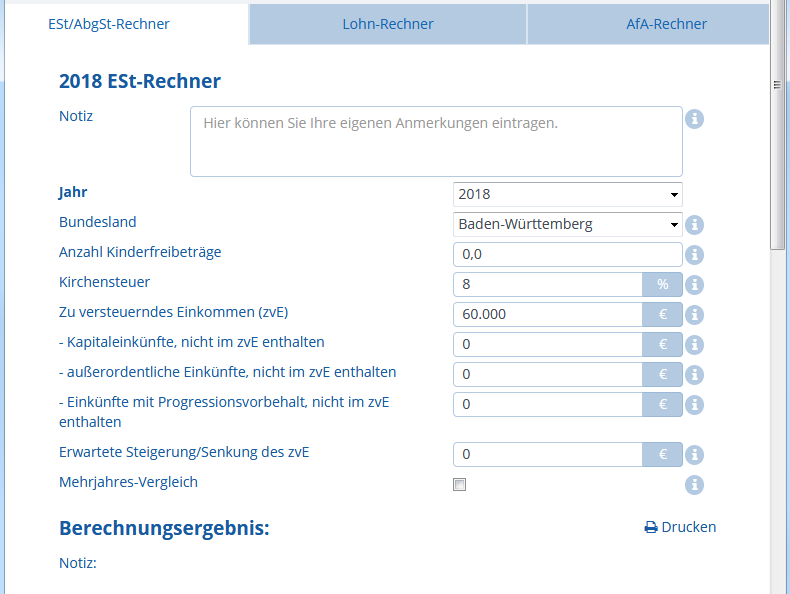This screenshot has height=594, width=790.
Task: Click euro addon of Kapitaleinkünfte field
Action: [663, 345]
